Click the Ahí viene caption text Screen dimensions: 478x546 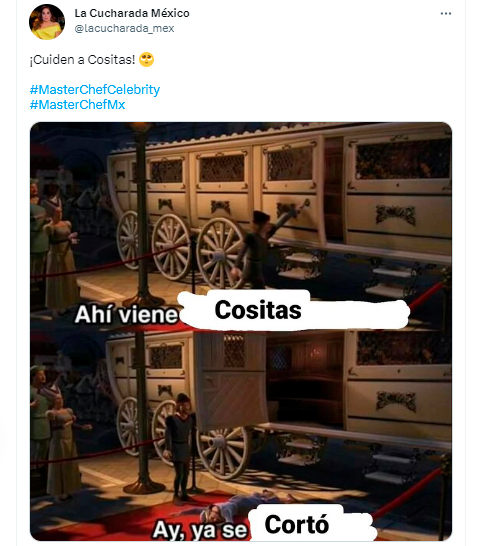coord(126,314)
